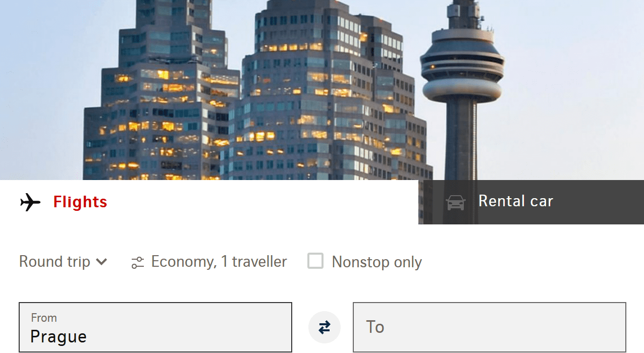Screen dimensions: 644x353
Task: Click the To placeholder text
Action: tap(375, 327)
